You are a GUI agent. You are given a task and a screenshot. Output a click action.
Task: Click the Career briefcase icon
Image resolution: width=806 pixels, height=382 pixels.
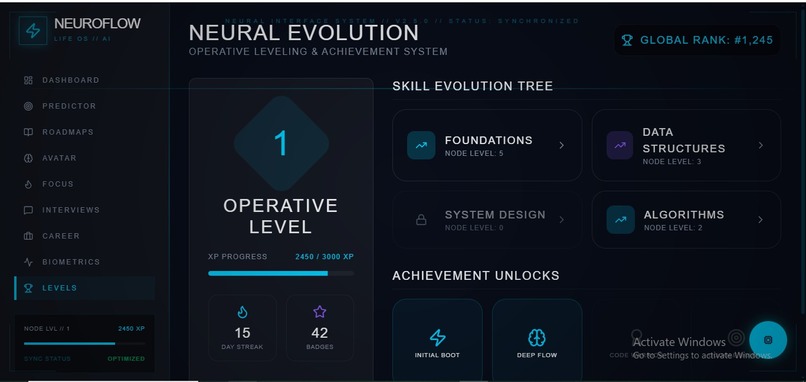click(28, 236)
